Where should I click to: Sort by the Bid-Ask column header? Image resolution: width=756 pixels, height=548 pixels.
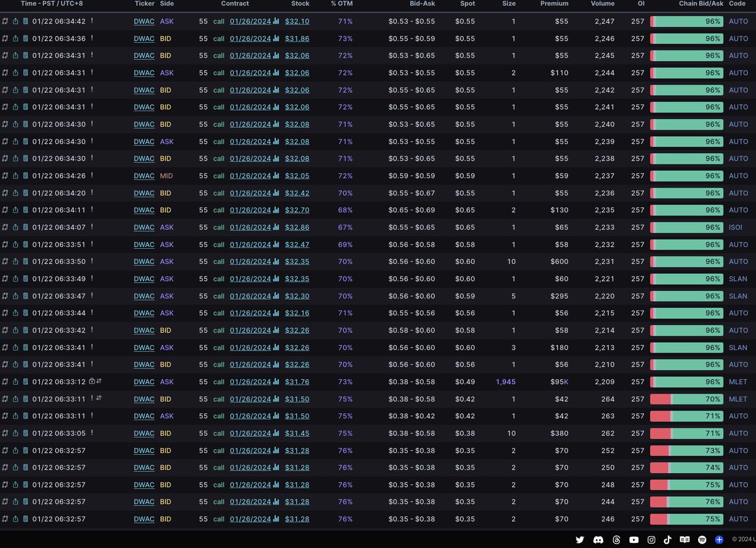point(421,4)
